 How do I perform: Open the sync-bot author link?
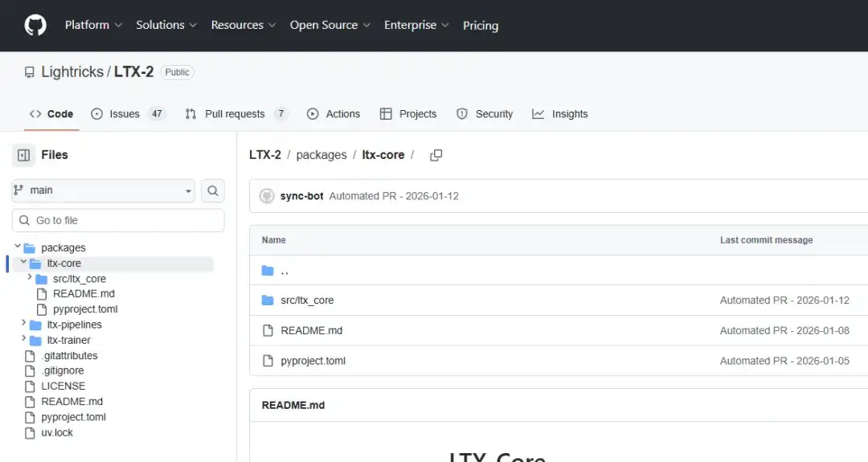tap(301, 196)
